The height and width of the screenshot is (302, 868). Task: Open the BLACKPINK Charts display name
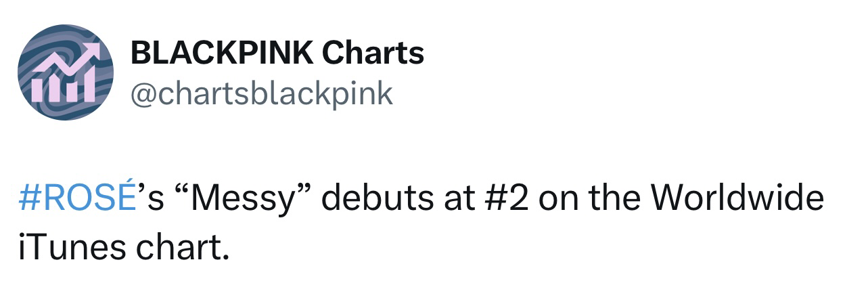tap(277, 53)
